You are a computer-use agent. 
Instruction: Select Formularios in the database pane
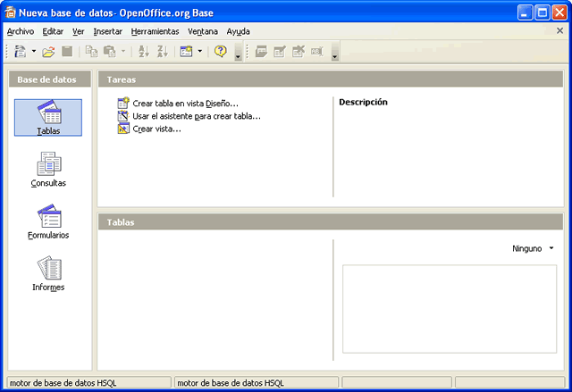48,221
